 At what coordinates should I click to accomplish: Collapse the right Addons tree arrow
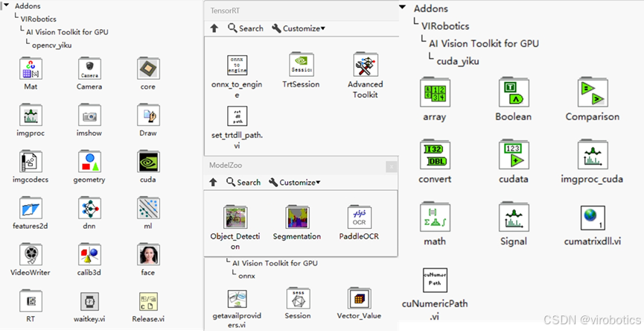coord(404,7)
